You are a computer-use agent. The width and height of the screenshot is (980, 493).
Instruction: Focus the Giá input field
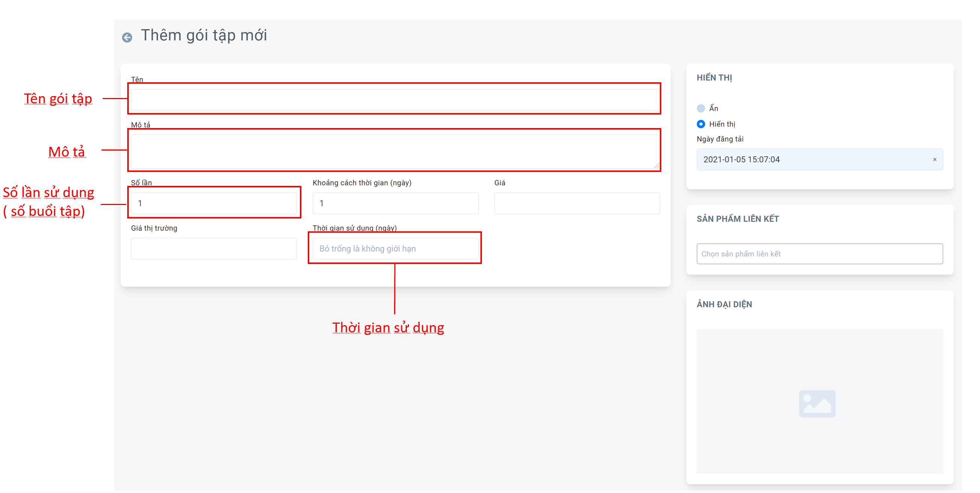coord(577,203)
